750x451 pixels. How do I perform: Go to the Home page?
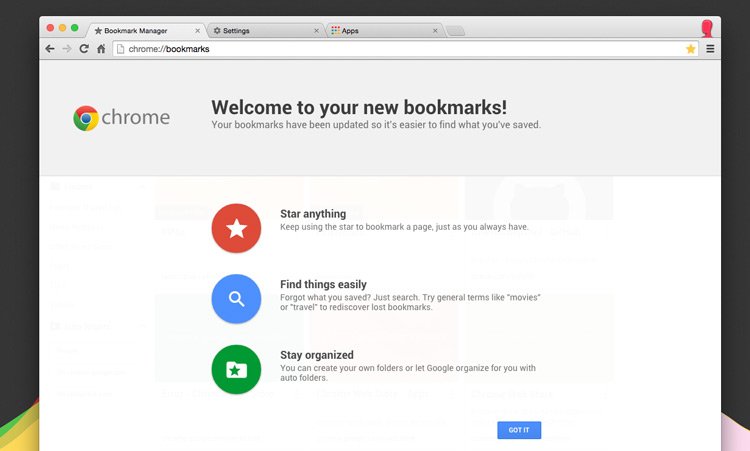point(101,49)
